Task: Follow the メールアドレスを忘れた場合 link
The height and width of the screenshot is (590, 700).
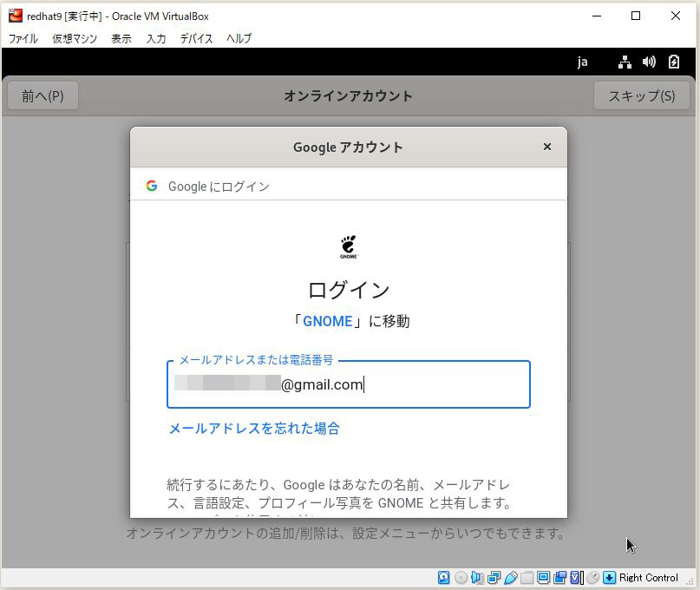Action: coord(254,429)
